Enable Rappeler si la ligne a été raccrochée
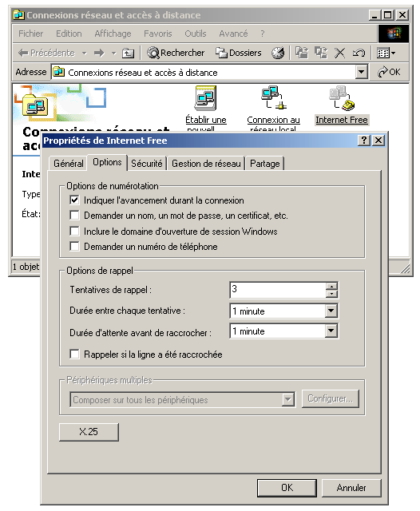 (x=74, y=354)
